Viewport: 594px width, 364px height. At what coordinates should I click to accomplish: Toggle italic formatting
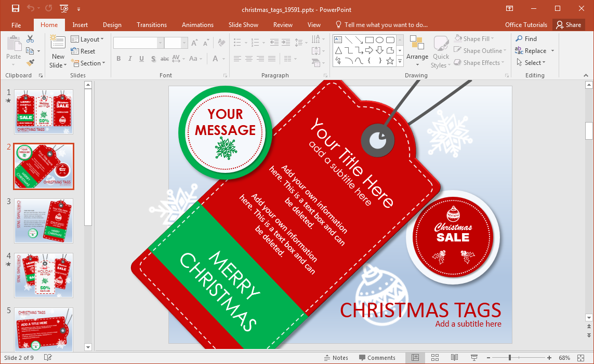(x=129, y=59)
